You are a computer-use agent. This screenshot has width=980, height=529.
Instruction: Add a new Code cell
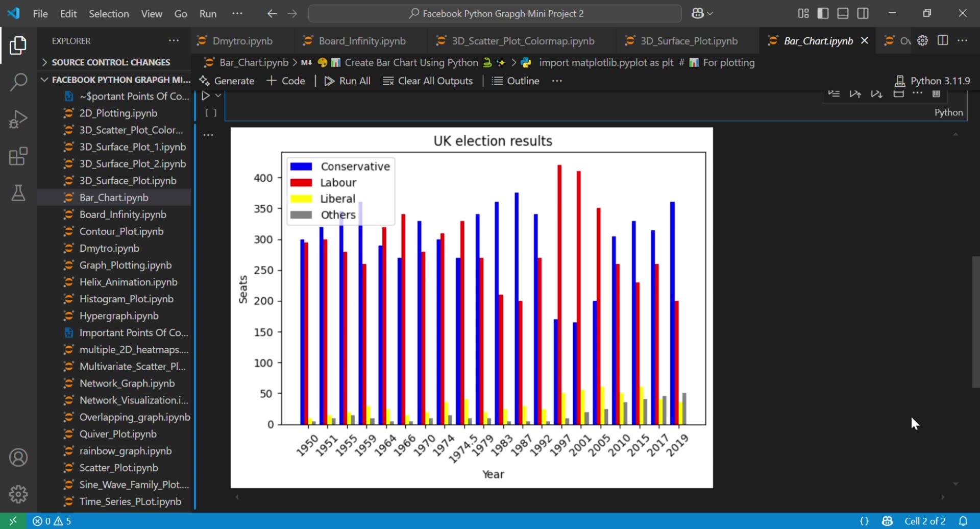click(x=286, y=81)
